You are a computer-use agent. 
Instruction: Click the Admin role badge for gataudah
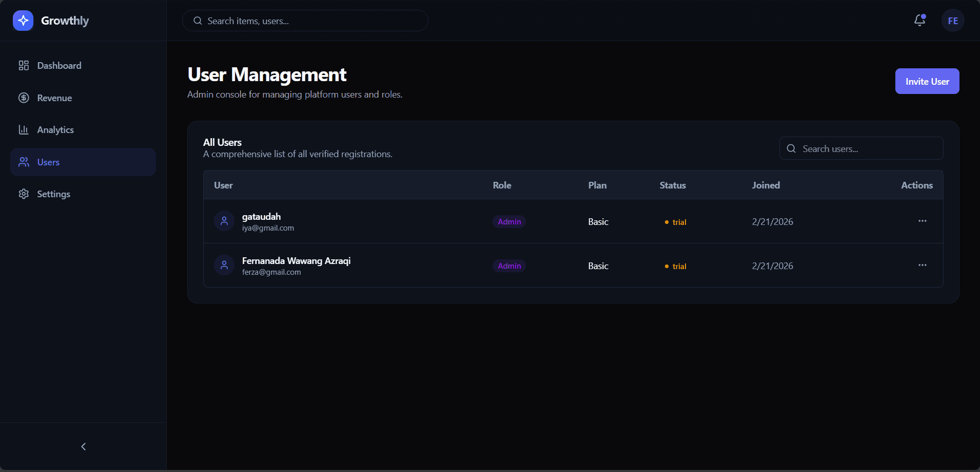(509, 222)
